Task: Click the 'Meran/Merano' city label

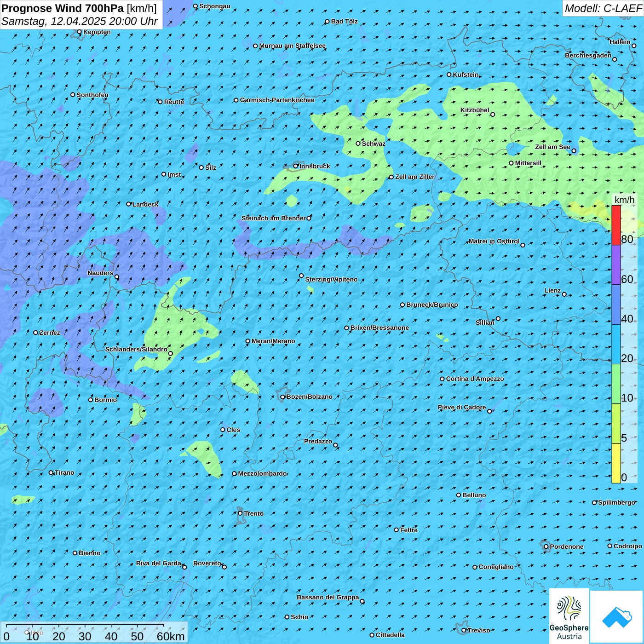Action: pos(273,341)
